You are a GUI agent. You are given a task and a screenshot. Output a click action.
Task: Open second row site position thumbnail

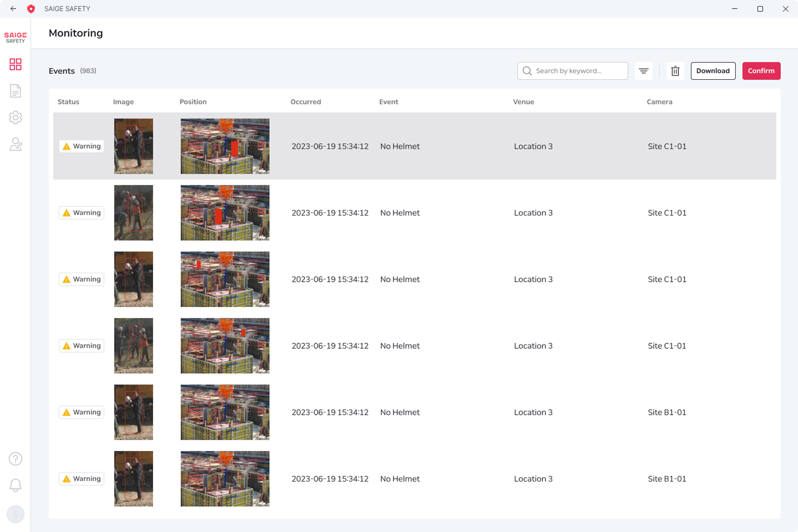click(x=225, y=213)
